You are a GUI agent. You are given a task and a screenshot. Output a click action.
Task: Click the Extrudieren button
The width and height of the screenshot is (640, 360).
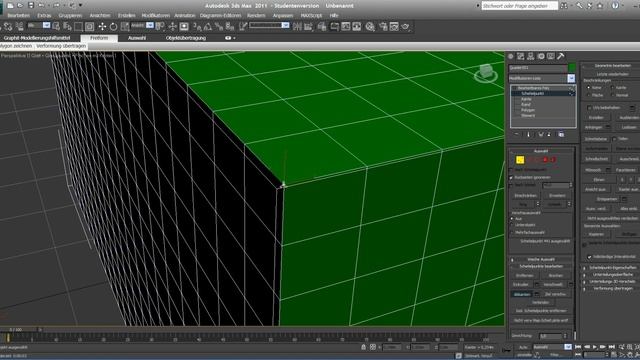tap(521, 284)
